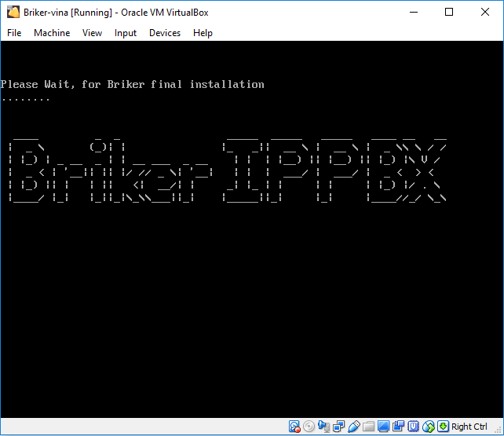
Task: Click the Right Ctrl host key label
Action: pyautogui.click(x=469, y=427)
